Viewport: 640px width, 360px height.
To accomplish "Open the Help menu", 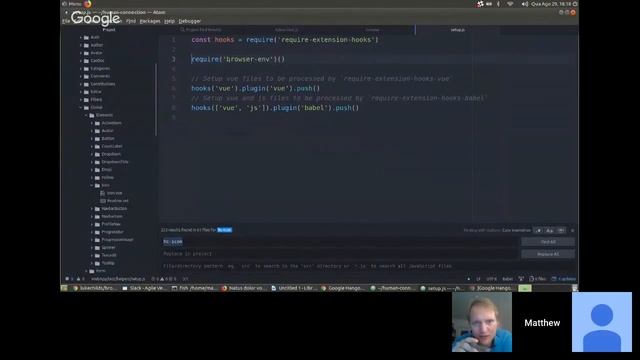I will [x=169, y=21].
